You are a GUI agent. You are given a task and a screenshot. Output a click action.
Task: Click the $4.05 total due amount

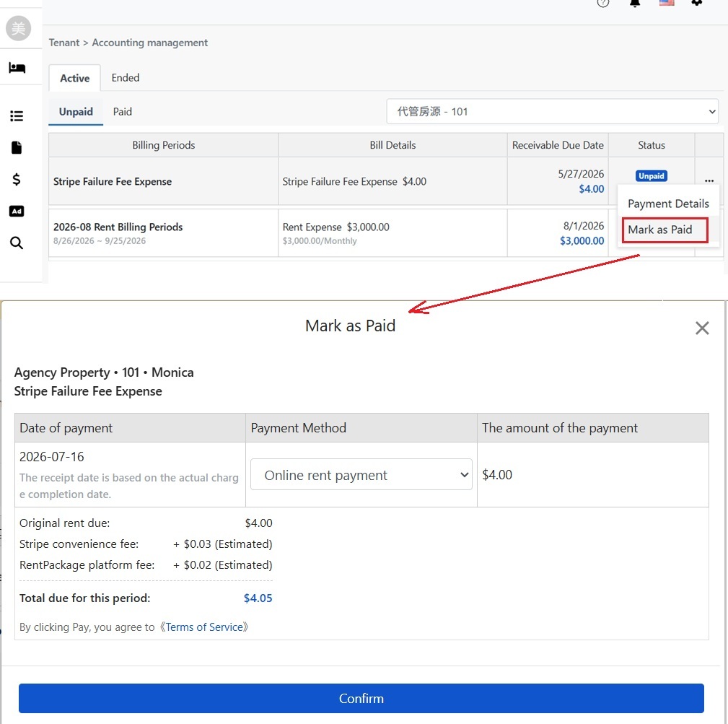pyautogui.click(x=258, y=598)
